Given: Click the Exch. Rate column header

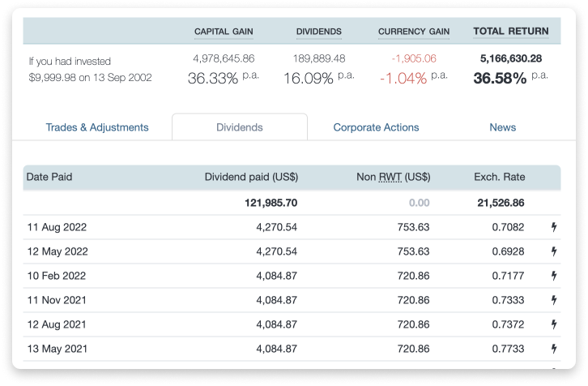Looking at the screenshot, I should tap(499, 177).
